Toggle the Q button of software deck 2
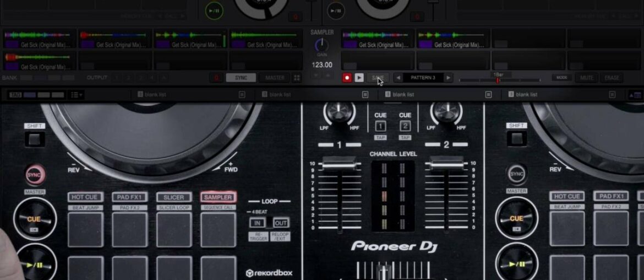This screenshot has width=644, height=280. (x=417, y=17)
